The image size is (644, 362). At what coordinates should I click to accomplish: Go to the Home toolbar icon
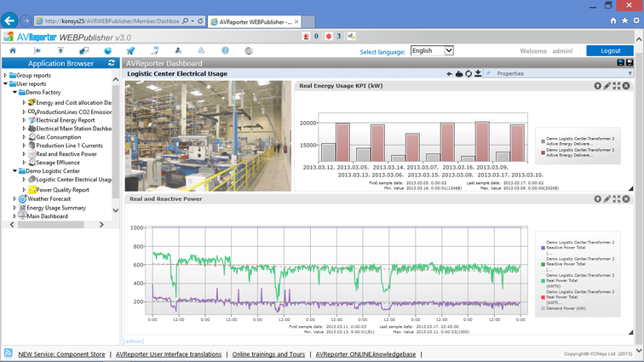(13, 50)
